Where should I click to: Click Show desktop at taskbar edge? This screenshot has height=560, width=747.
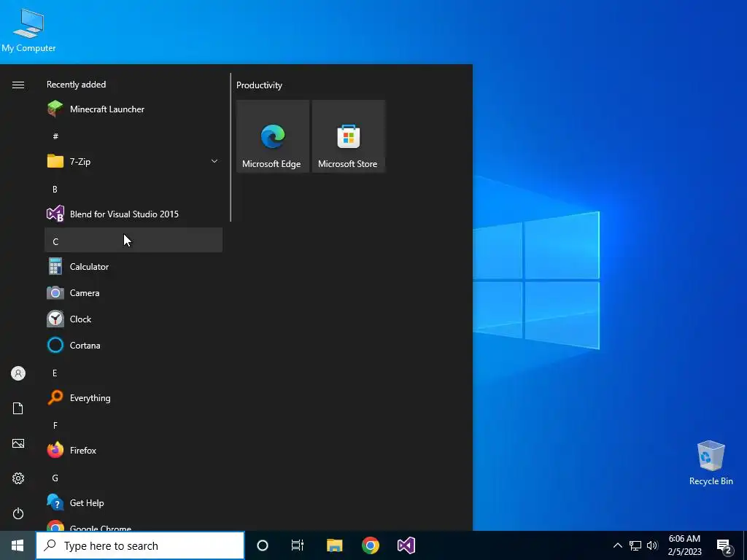pos(745,545)
